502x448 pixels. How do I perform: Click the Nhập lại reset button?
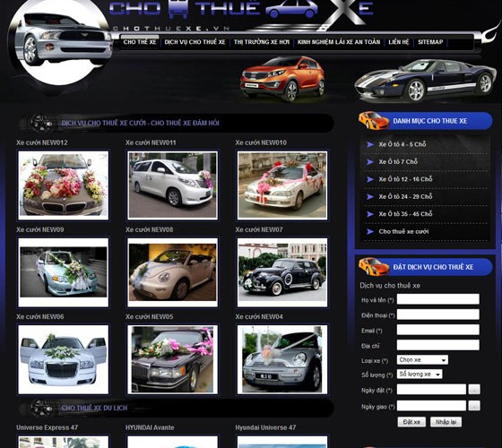click(446, 422)
